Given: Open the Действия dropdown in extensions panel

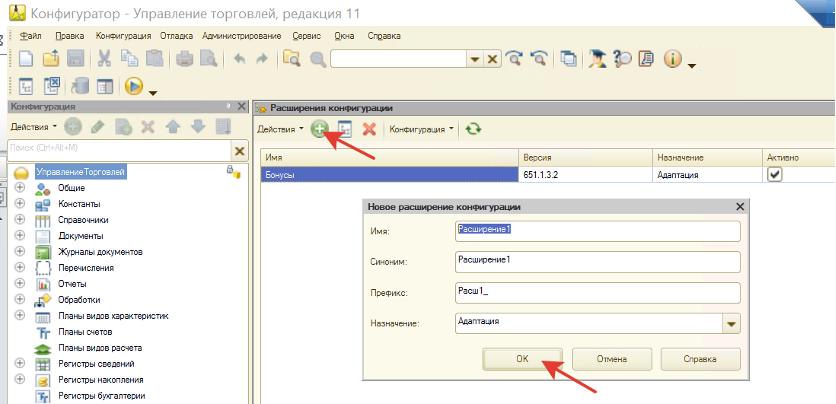Looking at the screenshot, I should pyautogui.click(x=281, y=129).
